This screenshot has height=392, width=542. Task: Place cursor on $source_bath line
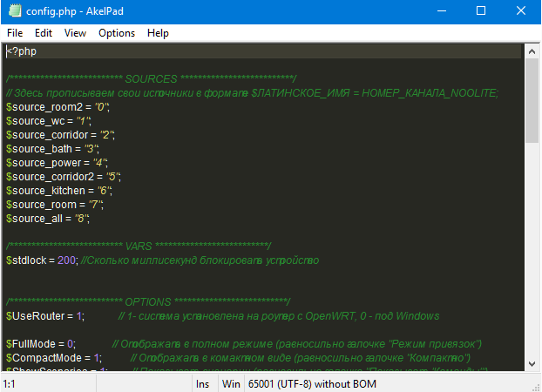(52, 149)
